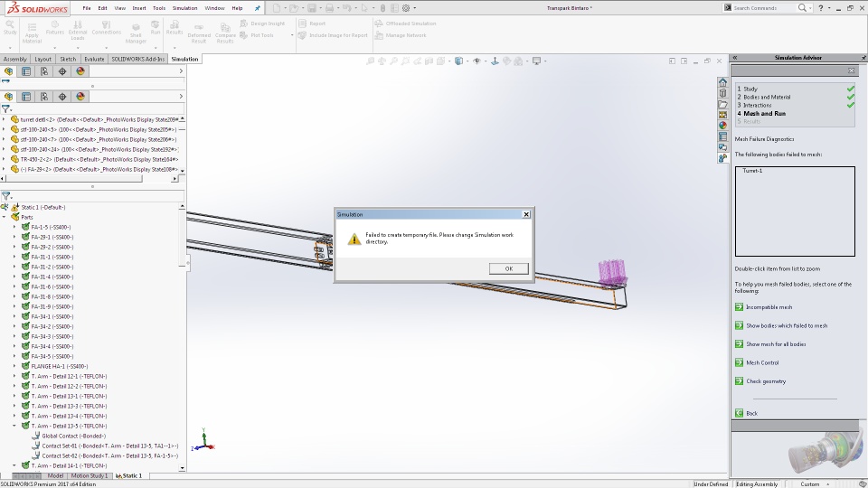868x488 pixels.
Task: Click the Report tool
Action: pyautogui.click(x=312, y=23)
